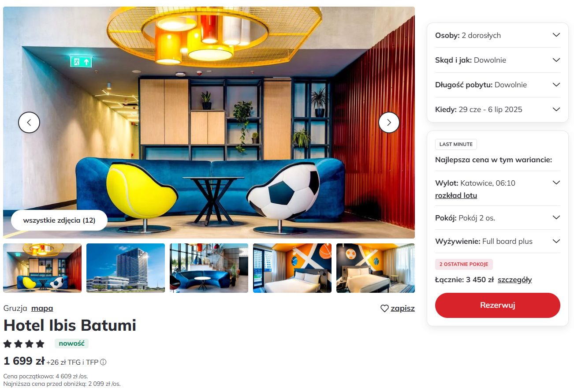Select the hotel tower exterior thumbnail
574x392 pixels.
[x=126, y=268]
